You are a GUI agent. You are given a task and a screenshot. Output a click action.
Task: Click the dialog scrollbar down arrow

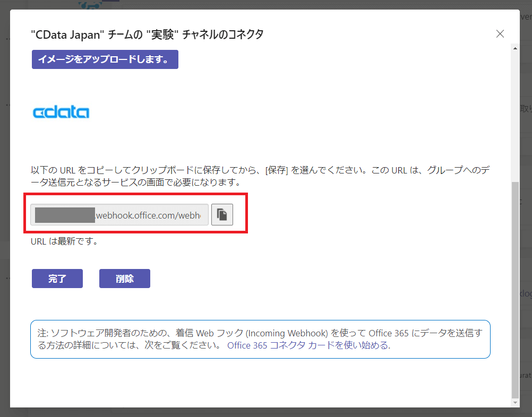click(x=515, y=403)
